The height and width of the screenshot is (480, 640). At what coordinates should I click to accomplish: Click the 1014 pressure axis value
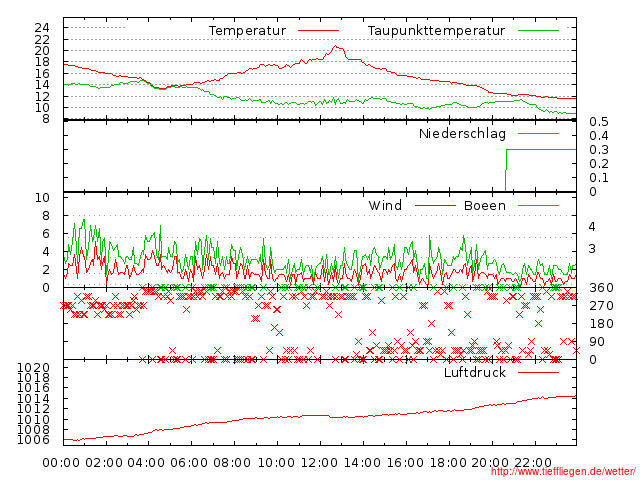pyautogui.click(x=33, y=398)
